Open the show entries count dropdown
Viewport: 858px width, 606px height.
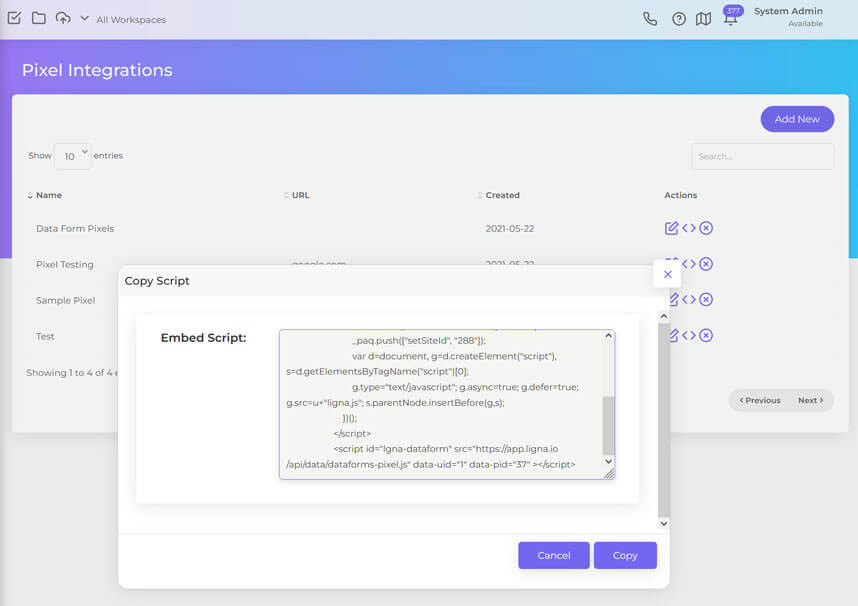coord(72,156)
